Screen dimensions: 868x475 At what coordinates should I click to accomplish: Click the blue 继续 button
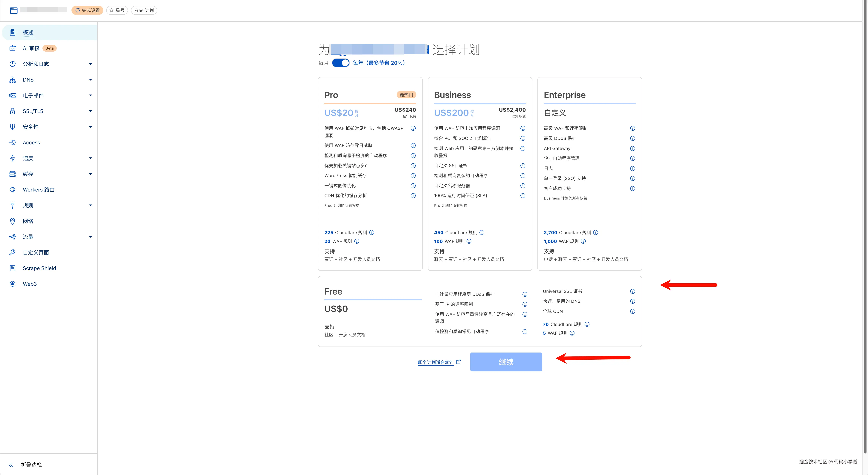(x=506, y=362)
